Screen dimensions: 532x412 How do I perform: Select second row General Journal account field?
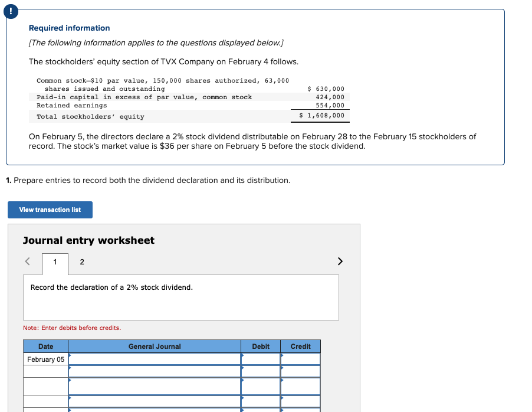(155, 371)
